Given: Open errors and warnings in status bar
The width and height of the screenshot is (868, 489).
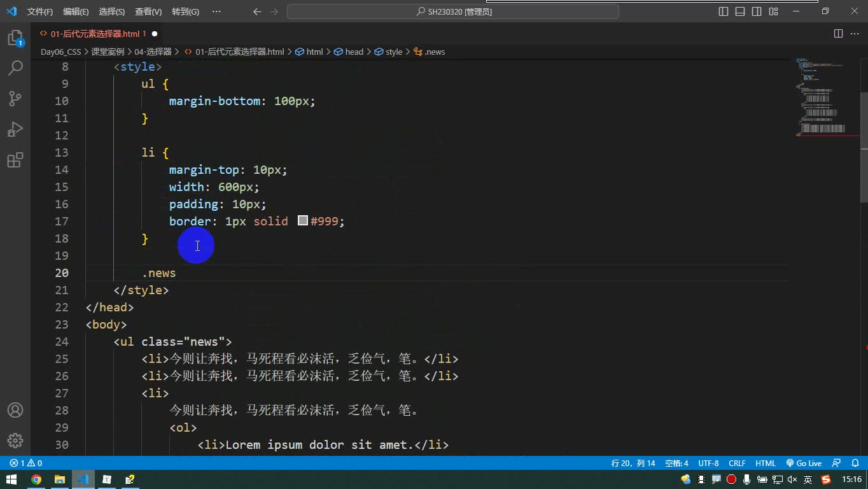Looking at the screenshot, I should (x=26, y=464).
